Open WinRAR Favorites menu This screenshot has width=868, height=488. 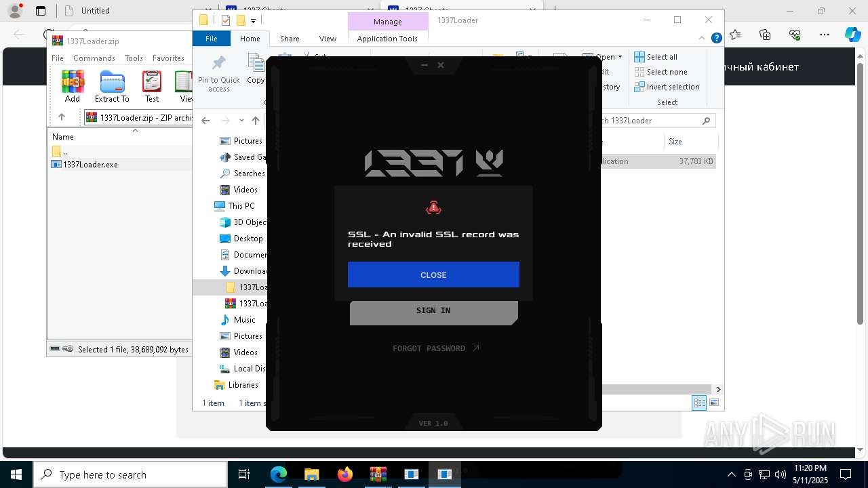tap(168, 58)
